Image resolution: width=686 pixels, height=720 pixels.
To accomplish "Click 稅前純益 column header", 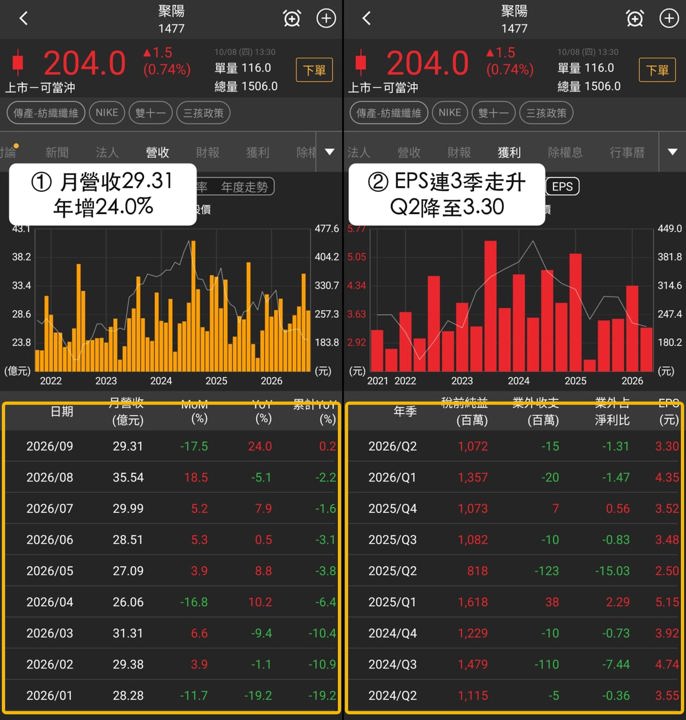I will point(465,411).
